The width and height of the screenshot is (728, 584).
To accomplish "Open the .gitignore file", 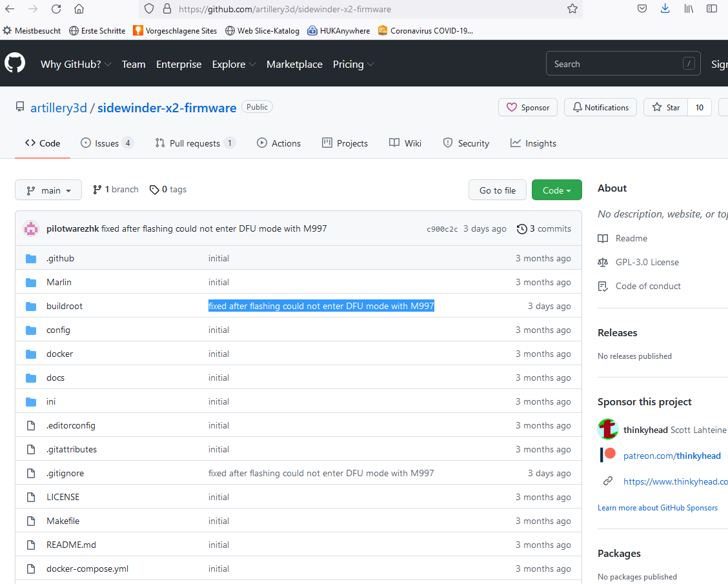I will pyautogui.click(x=65, y=474).
